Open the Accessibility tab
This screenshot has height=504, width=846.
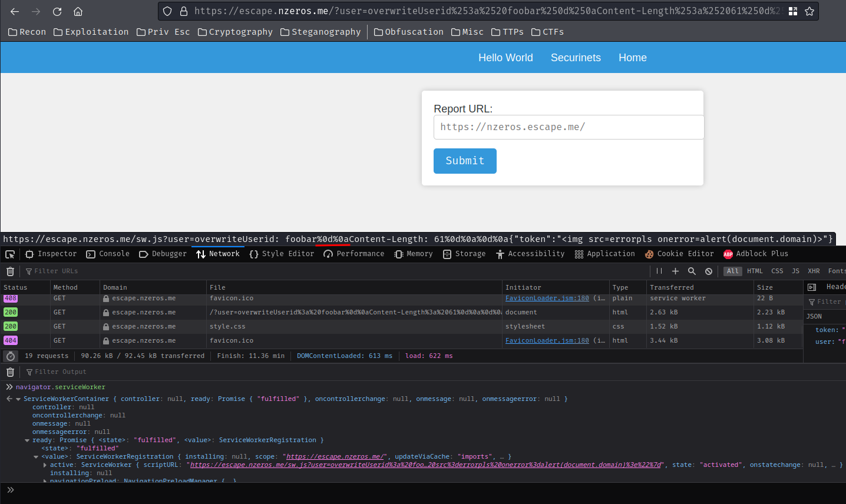coord(530,254)
